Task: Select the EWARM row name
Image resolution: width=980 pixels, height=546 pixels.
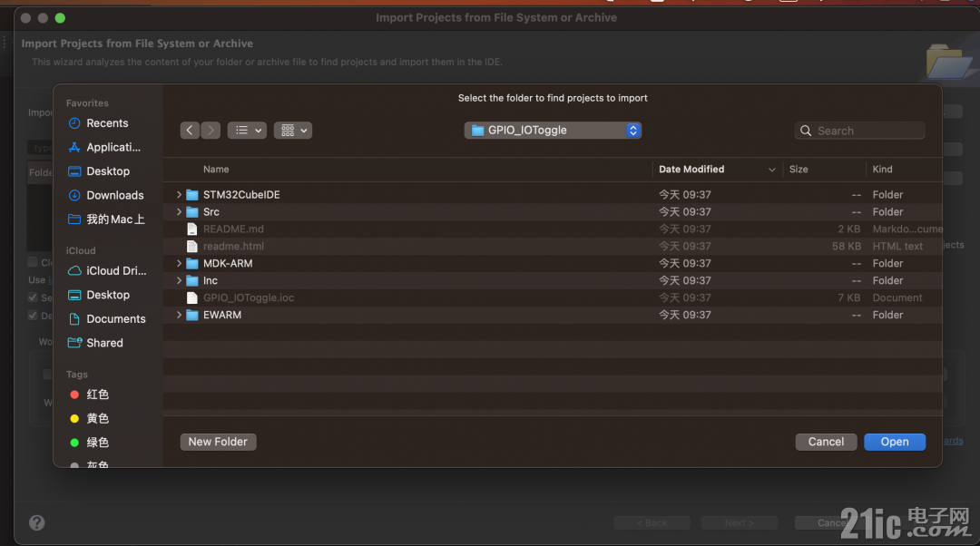Action: 222,315
